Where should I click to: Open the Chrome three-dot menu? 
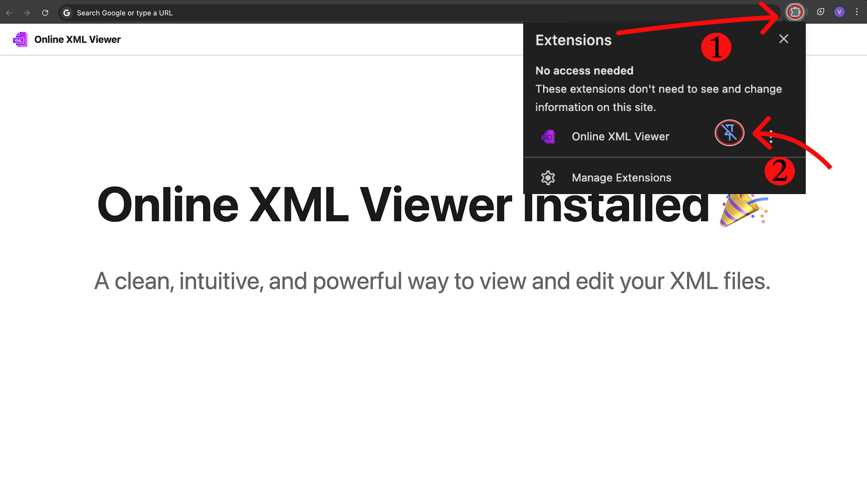point(857,12)
